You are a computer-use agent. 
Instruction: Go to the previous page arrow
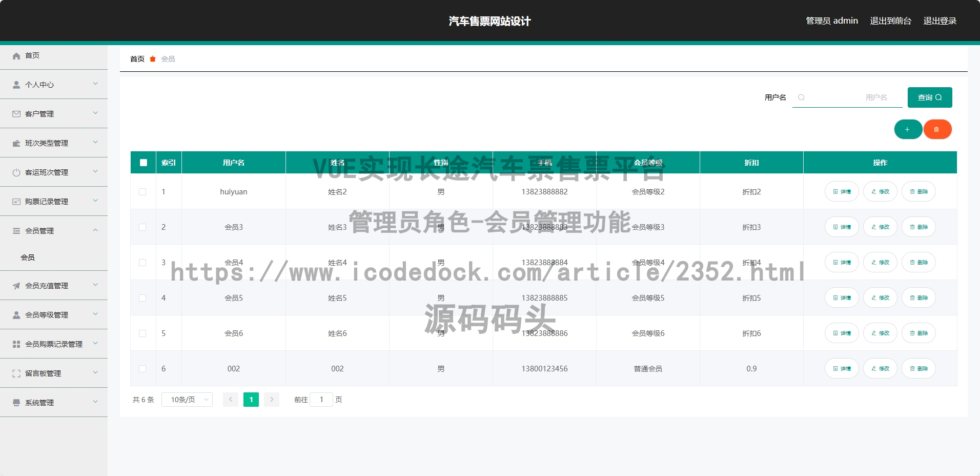pyautogui.click(x=231, y=400)
